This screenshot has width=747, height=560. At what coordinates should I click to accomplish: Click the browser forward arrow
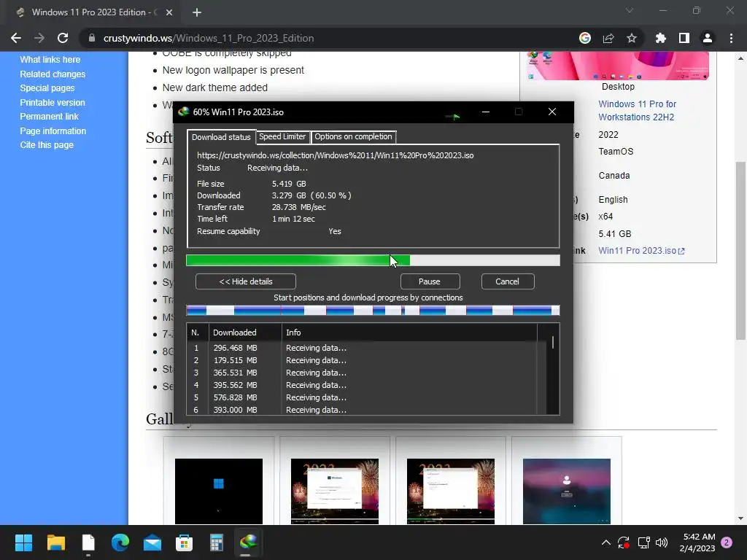39,38
